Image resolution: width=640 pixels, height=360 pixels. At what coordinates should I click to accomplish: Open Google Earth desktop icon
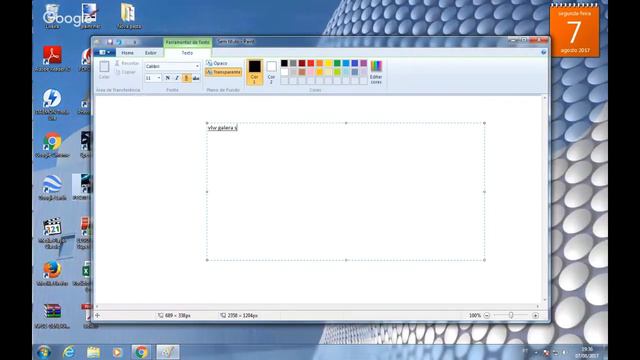pyautogui.click(x=52, y=188)
